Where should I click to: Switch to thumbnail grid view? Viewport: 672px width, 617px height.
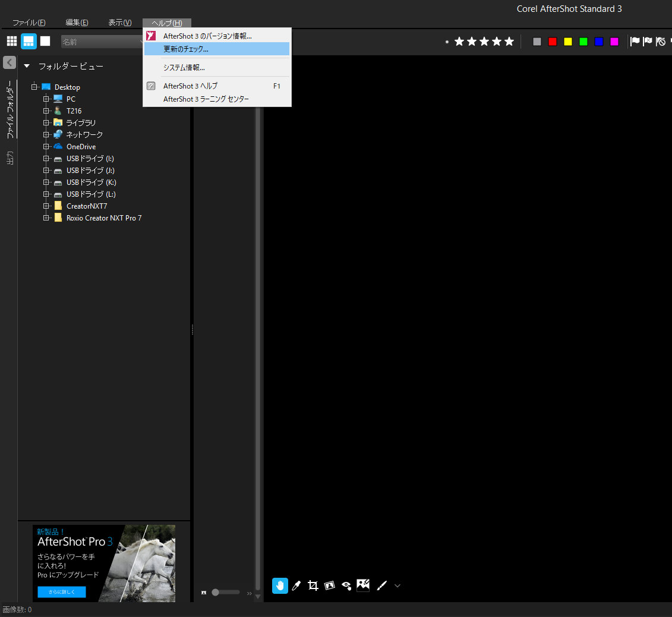point(12,41)
